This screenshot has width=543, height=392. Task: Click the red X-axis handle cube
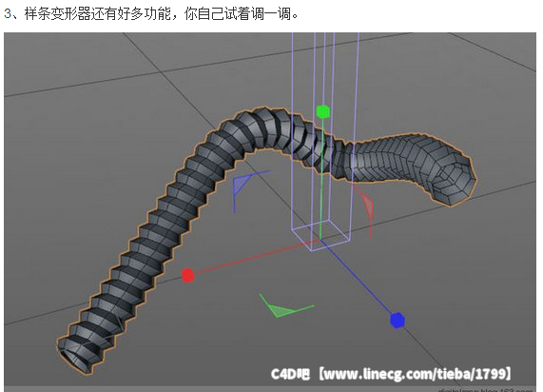click(187, 275)
